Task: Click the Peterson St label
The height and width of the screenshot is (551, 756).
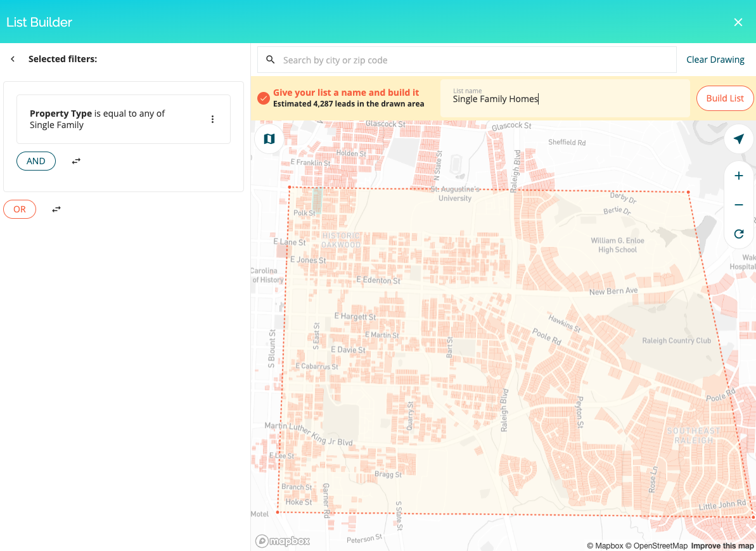Action: (x=364, y=538)
